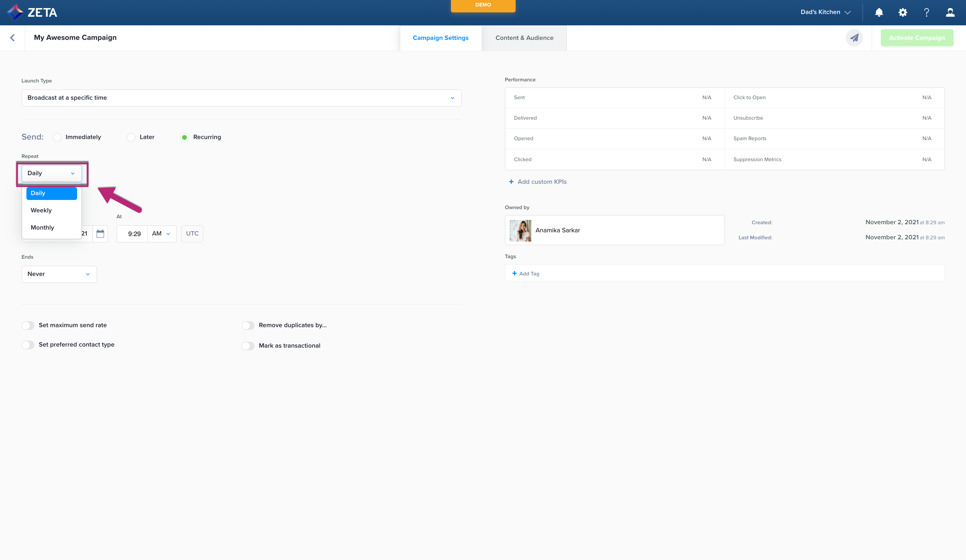
Task: Click the Anamika Sarkar owner name
Action: click(557, 230)
